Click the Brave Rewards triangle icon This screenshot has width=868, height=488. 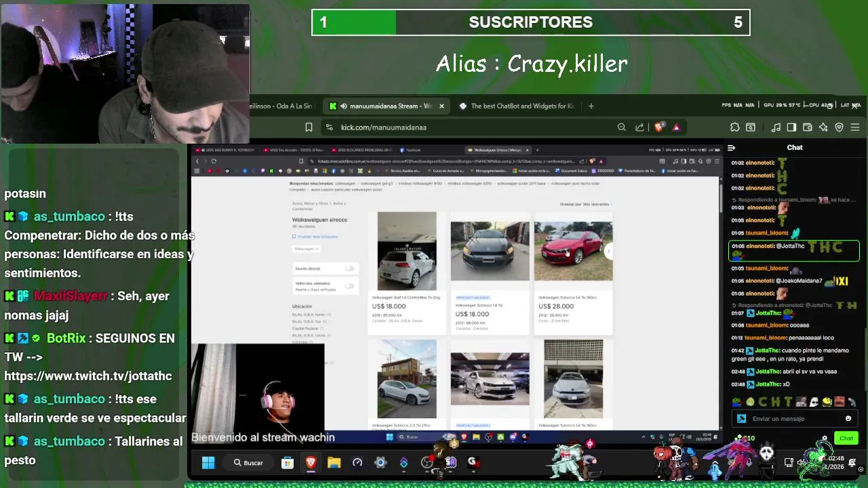[676, 127]
